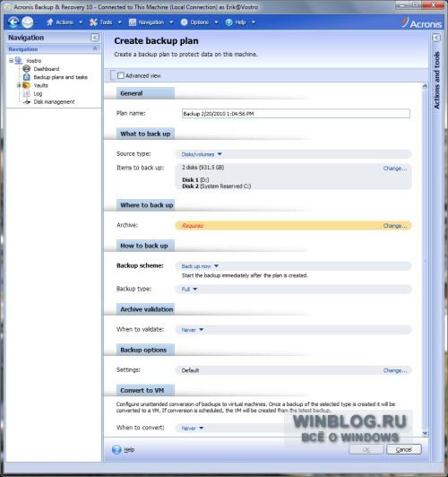448x477 pixels.
Task: Click Change link for Archive
Action: [395, 226]
